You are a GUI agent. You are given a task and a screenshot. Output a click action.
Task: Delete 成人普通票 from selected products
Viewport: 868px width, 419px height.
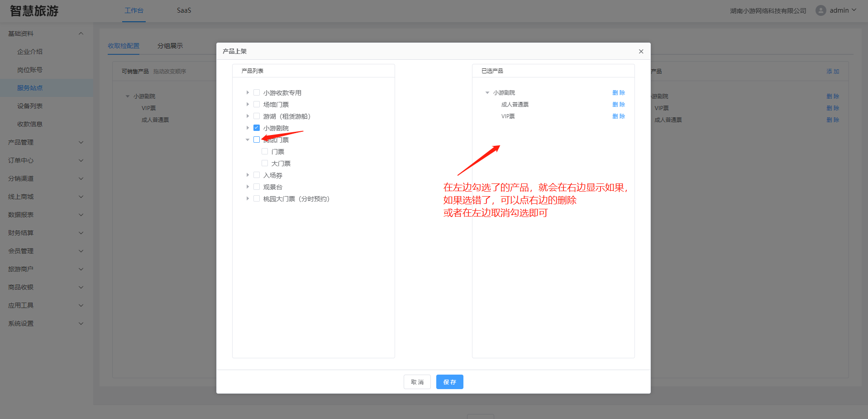click(x=618, y=104)
